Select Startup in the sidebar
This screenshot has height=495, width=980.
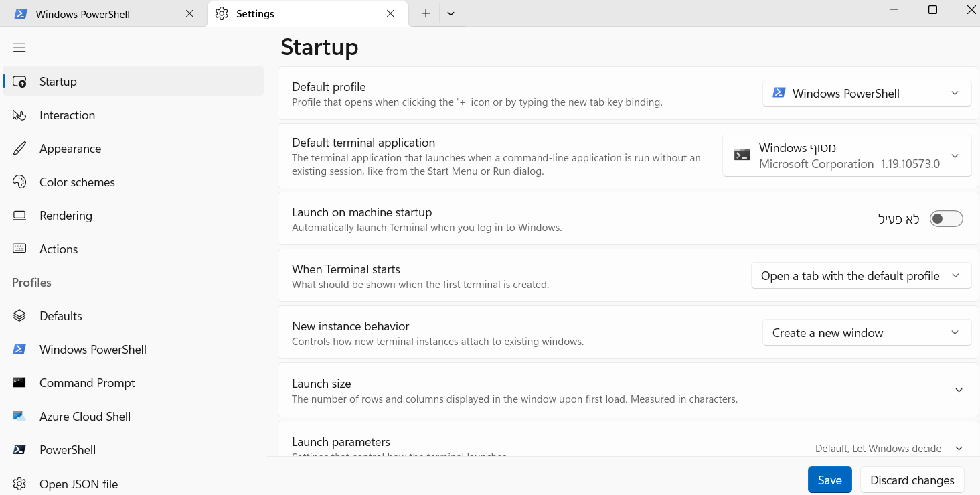pos(133,82)
